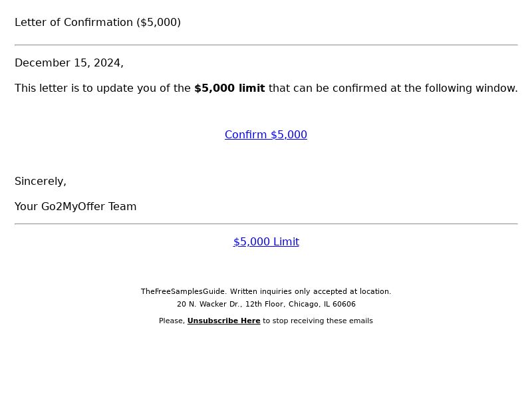This screenshot has height=399, width=532.
Task: Click the Chicago, IL 60606 text
Action: click(x=322, y=304)
